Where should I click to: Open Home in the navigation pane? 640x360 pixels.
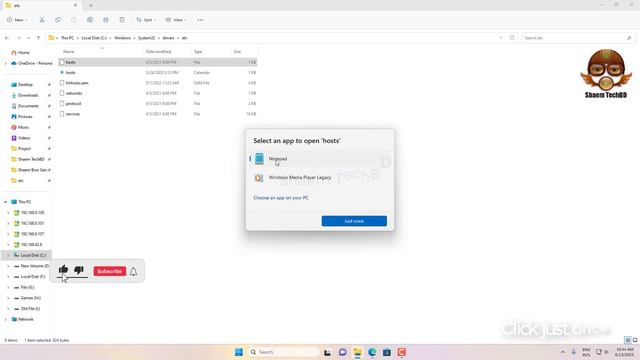pyautogui.click(x=21, y=53)
